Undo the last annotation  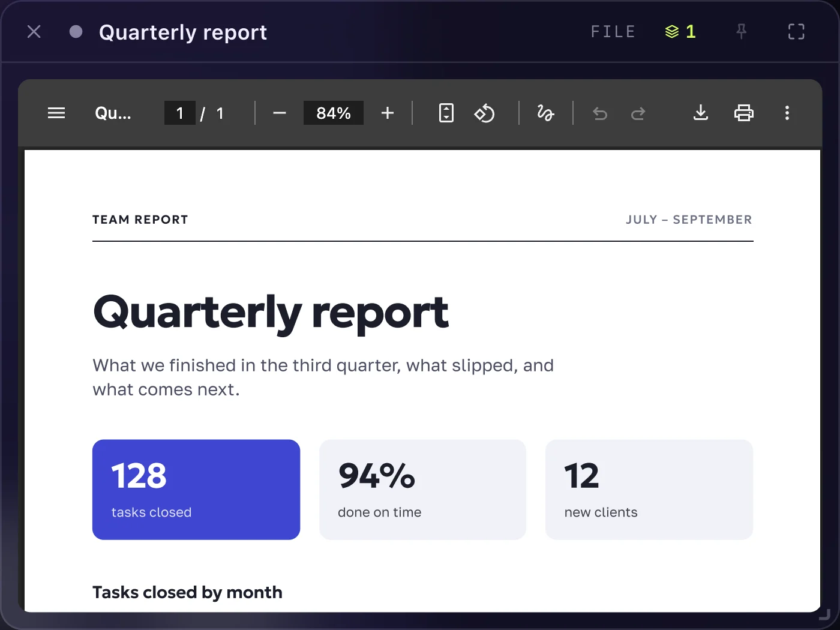(x=600, y=113)
